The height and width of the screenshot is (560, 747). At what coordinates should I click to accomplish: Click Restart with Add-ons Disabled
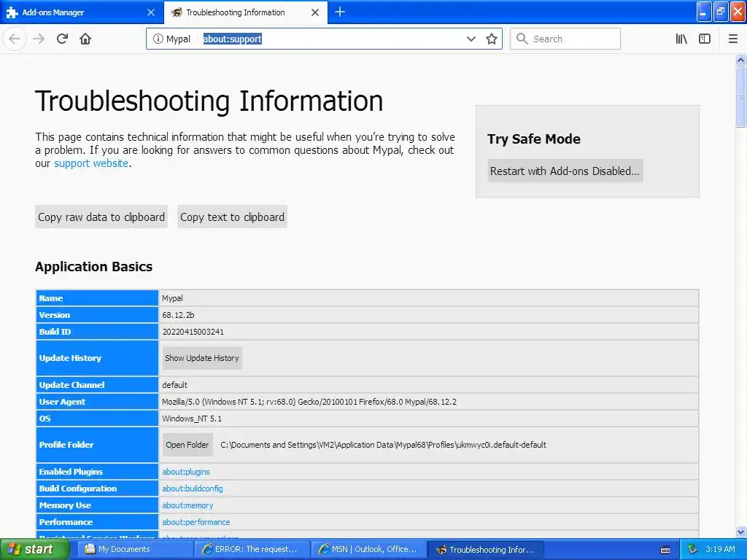(565, 171)
